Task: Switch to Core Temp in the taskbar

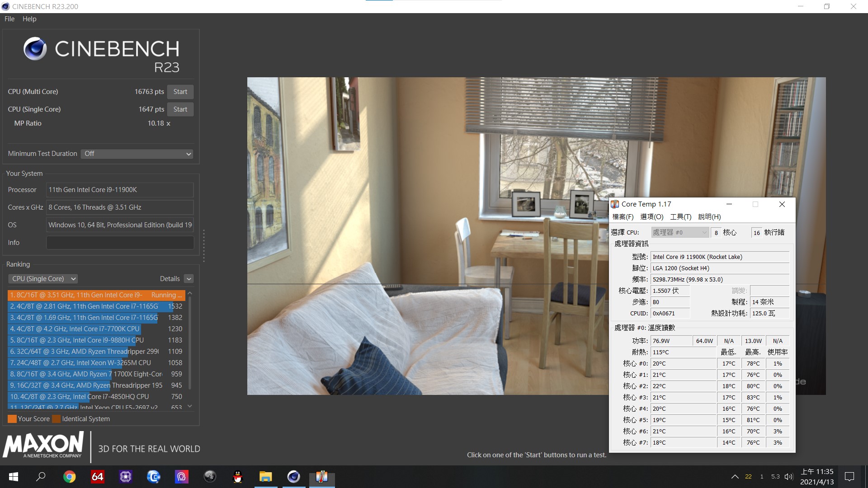Action: pyautogui.click(x=322, y=477)
